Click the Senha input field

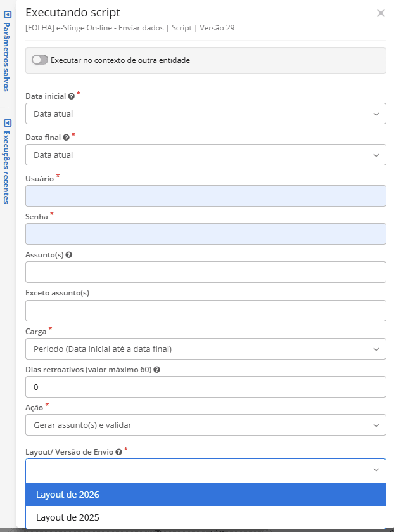coord(205,234)
